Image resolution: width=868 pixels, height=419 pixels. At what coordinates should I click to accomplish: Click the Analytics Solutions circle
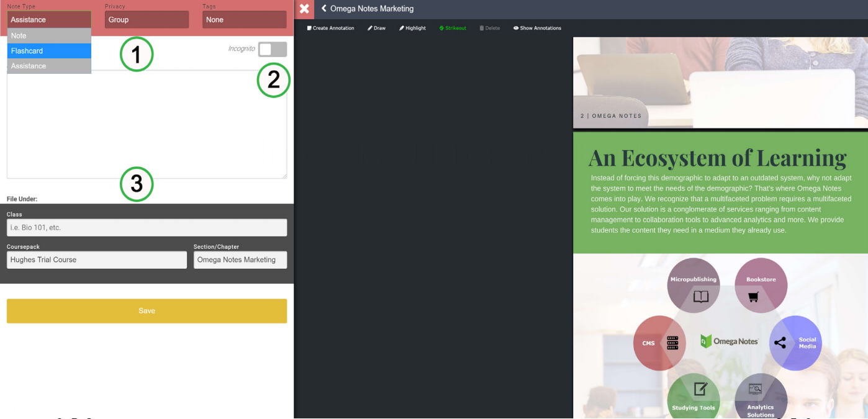pyautogui.click(x=761, y=397)
